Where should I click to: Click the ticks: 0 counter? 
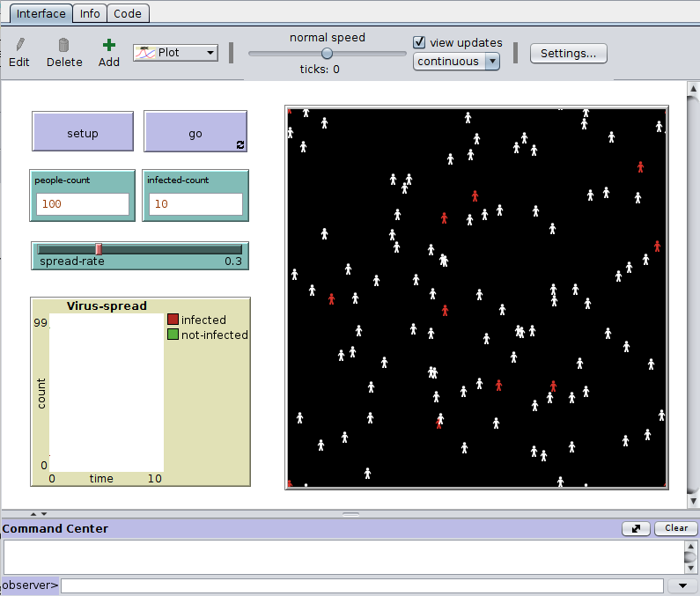tap(320, 70)
